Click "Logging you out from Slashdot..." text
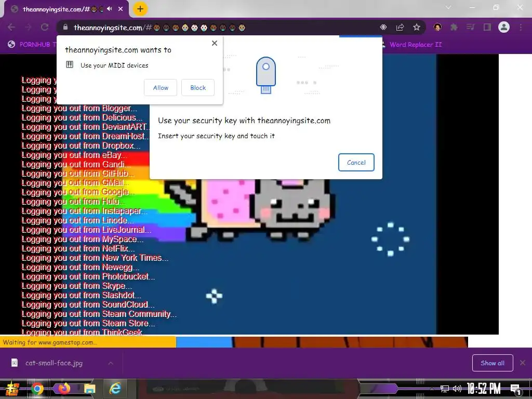 click(82, 296)
